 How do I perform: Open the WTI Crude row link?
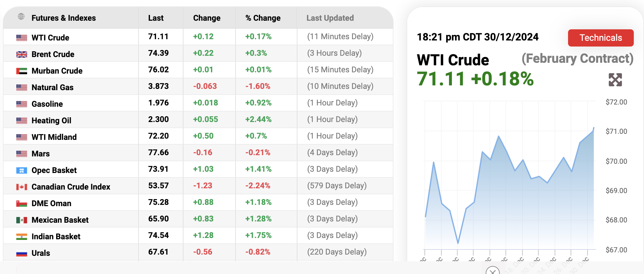50,38
